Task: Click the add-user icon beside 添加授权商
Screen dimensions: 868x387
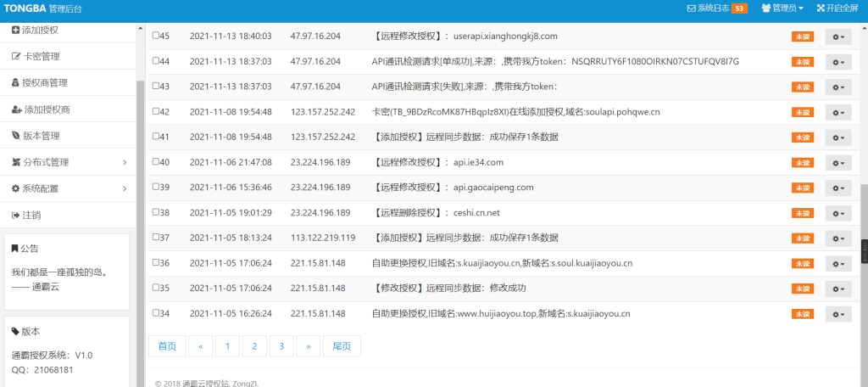Action: coord(17,109)
